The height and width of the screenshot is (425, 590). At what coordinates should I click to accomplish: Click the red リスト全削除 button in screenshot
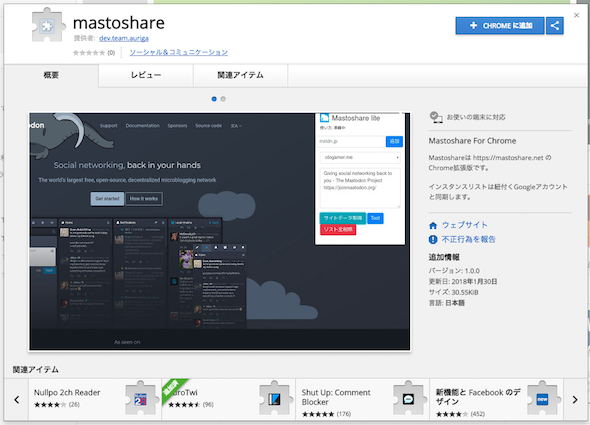pyautogui.click(x=338, y=229)
